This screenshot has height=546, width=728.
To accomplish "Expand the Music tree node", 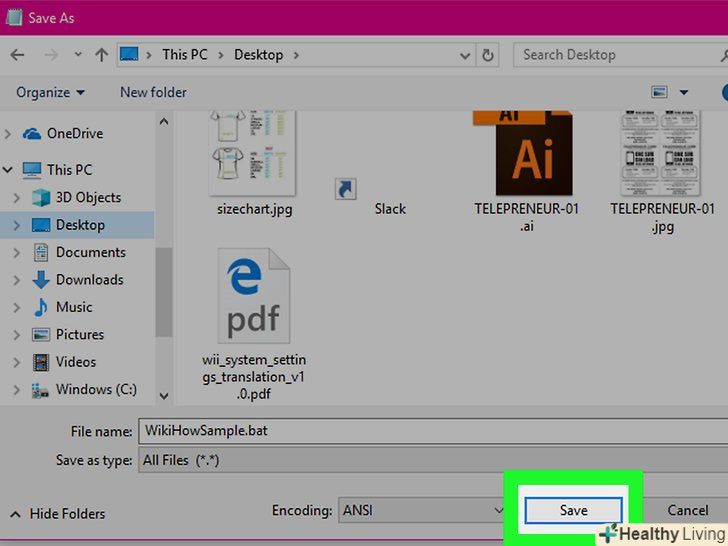I will coord(17,307).
